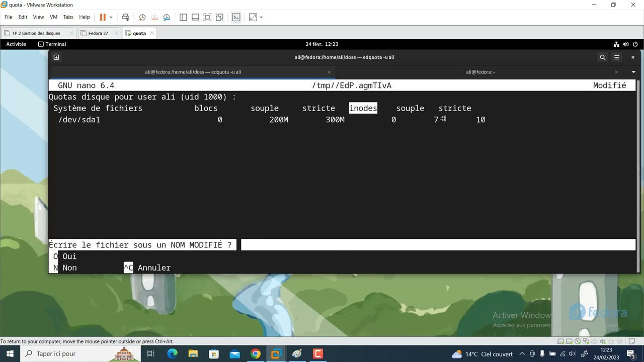Switch to the Fedora 37 VM tab

(98, 33)
